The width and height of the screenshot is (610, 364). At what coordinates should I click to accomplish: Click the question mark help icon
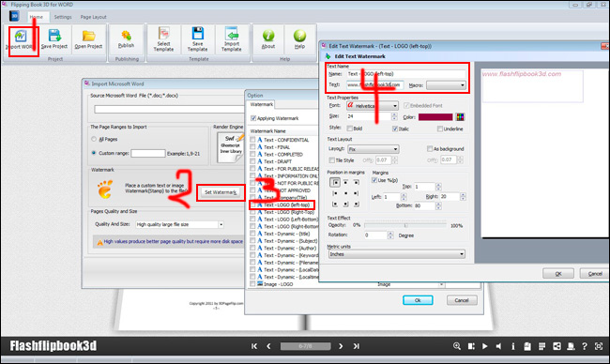pos(585,346)
